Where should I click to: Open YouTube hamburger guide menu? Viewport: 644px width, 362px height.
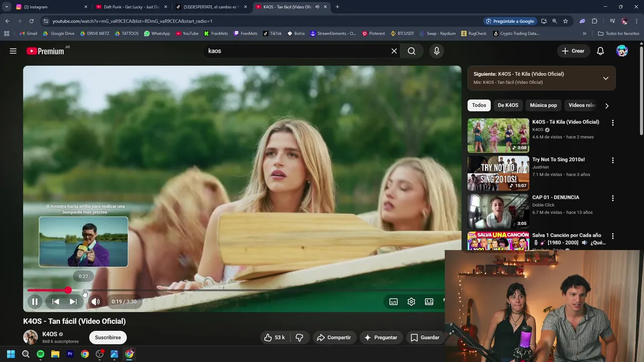13,51
